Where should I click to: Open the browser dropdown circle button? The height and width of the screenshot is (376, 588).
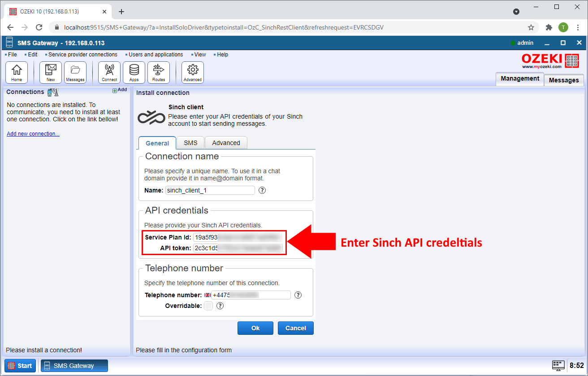(x=516, y=11)
